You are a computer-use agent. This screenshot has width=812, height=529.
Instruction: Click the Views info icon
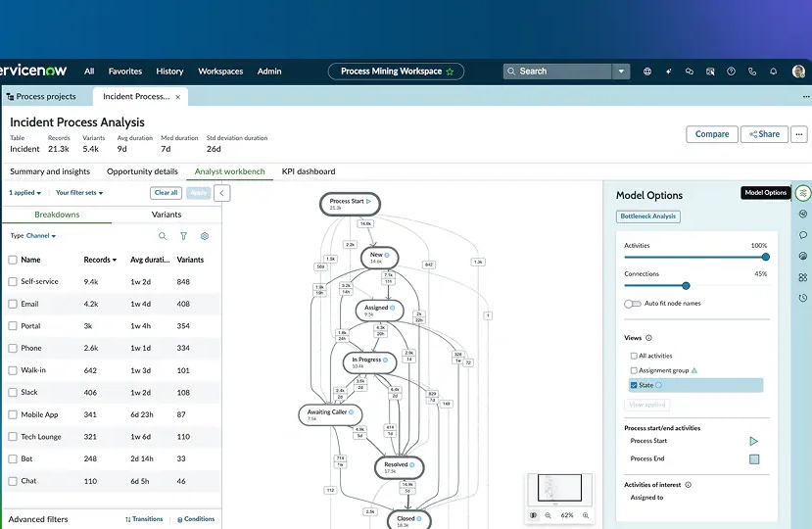[x=648, y=338]
